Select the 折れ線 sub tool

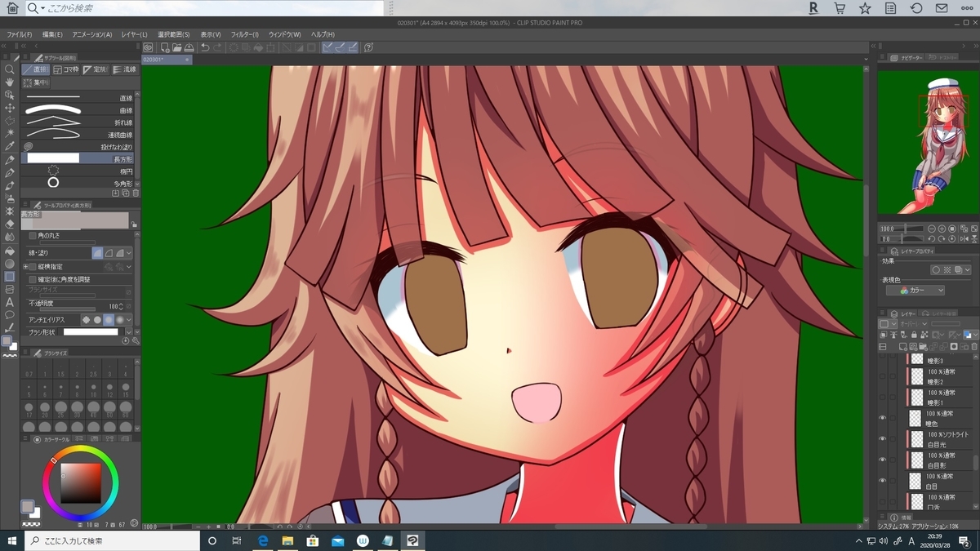click(x=78, y=122)
